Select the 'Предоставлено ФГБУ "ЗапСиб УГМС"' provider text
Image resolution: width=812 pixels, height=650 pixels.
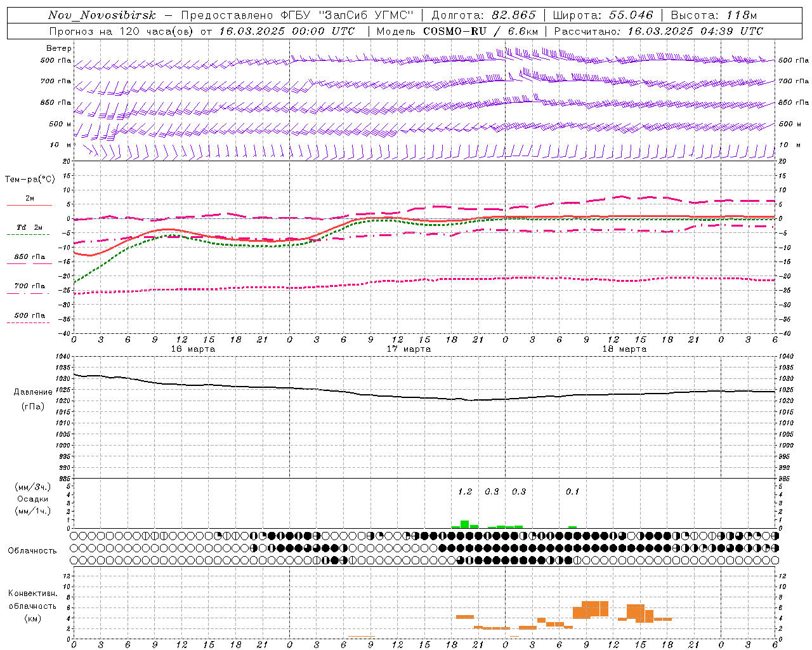coord(297,15)
